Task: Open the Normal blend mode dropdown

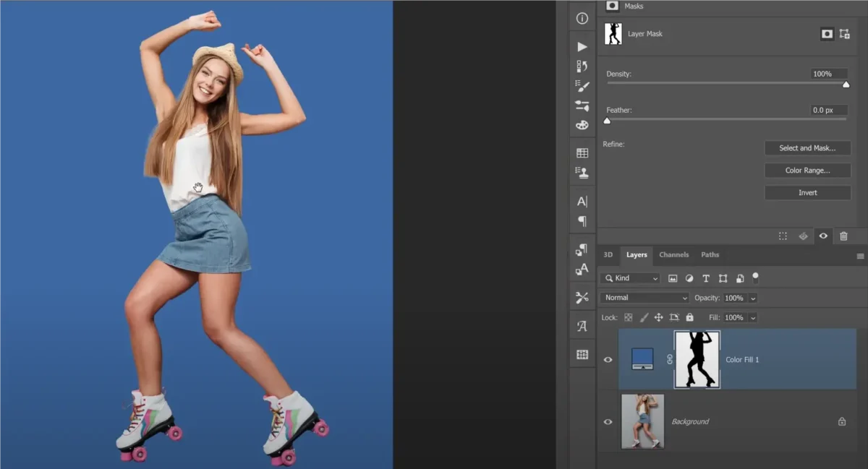Action: 645,298
